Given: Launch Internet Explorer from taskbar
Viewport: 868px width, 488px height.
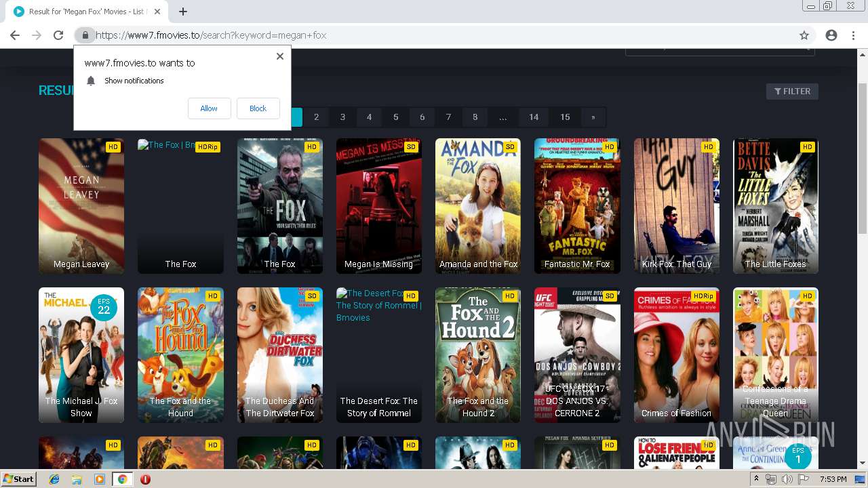Looking at the screenshot, I should 54,479.
